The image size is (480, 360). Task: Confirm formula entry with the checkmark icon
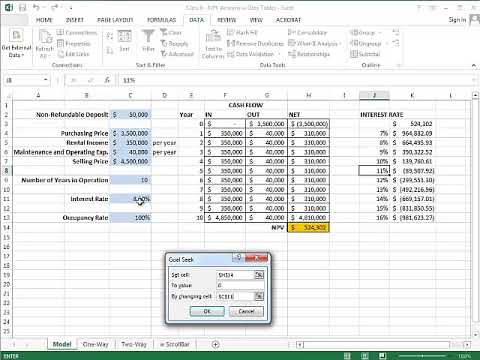pyautogui.click(x=91, y=80)
